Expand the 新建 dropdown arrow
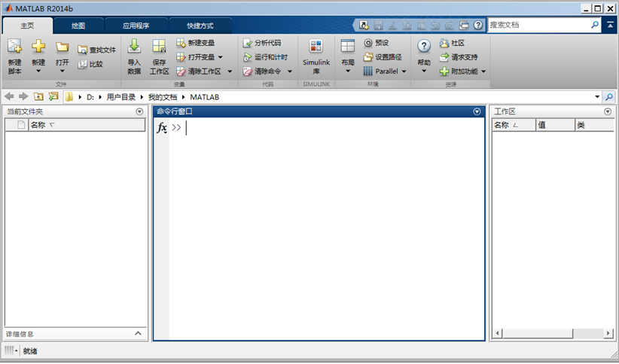The image size is (619, 364). pyautogui.click(x=38, y=71)
